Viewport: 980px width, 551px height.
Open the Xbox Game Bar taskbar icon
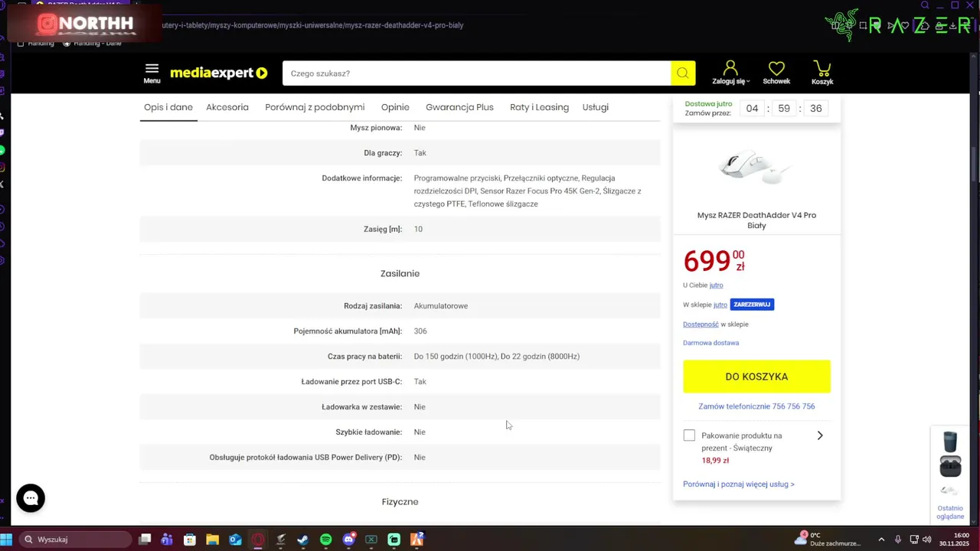click(x=371, y=540)
